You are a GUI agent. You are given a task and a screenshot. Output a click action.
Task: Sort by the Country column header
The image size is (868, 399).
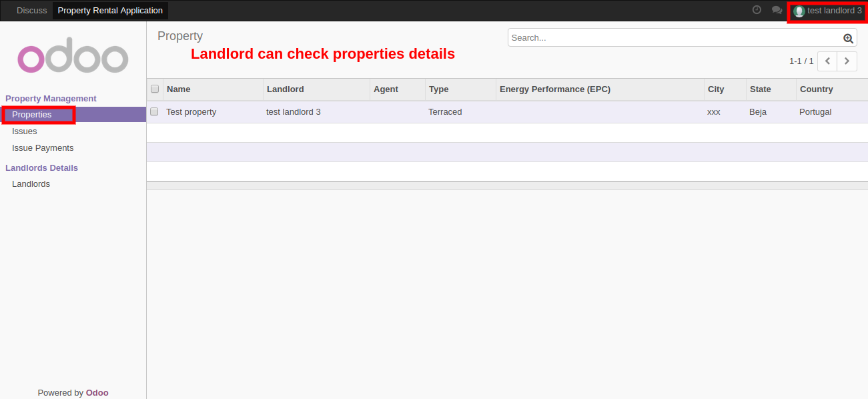pyautogui.click(x=832, y=89)
